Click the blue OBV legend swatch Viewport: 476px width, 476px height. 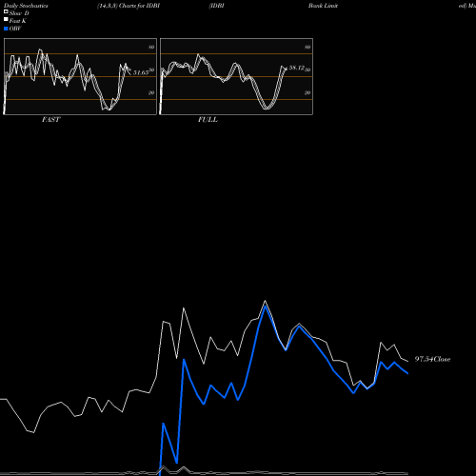coord(6,29)
